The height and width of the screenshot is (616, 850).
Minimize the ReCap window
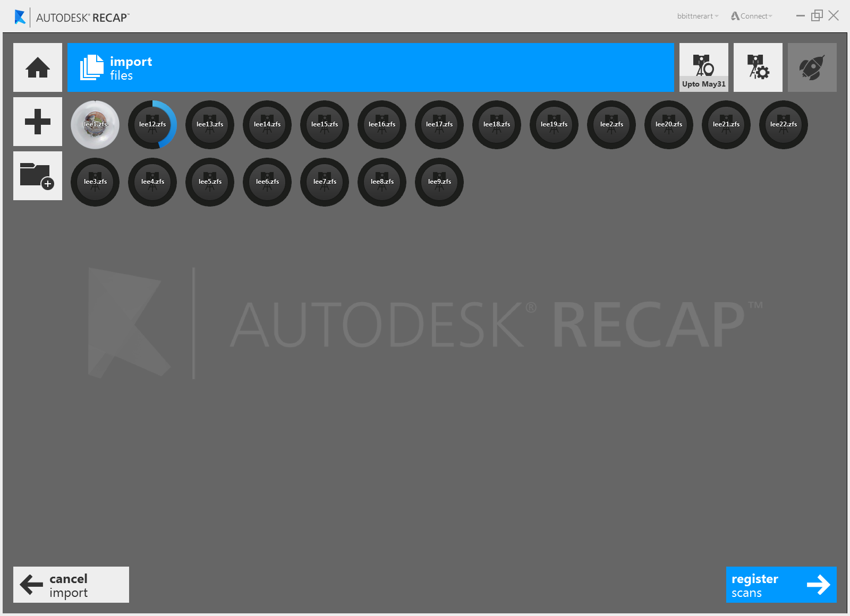[x=801, y=16]
